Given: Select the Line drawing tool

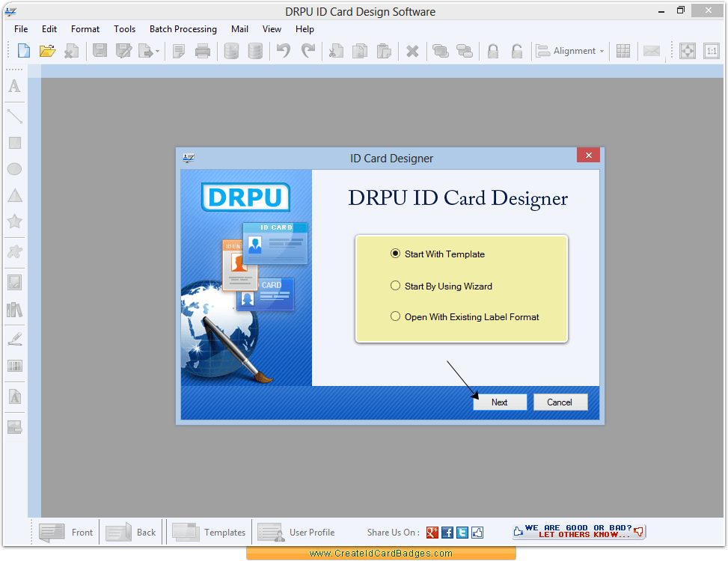Looking at the screenshot, I should [x=15, y=115].
